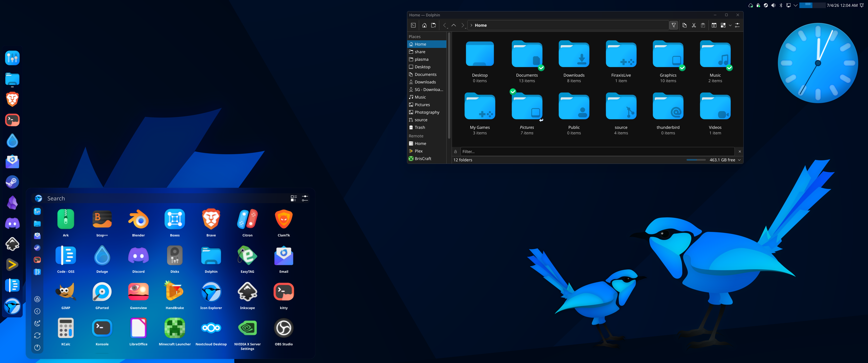This screenshot has width=868, height=363.
Task: Launch HandBrake from the app grid
Action: point(175,295)
